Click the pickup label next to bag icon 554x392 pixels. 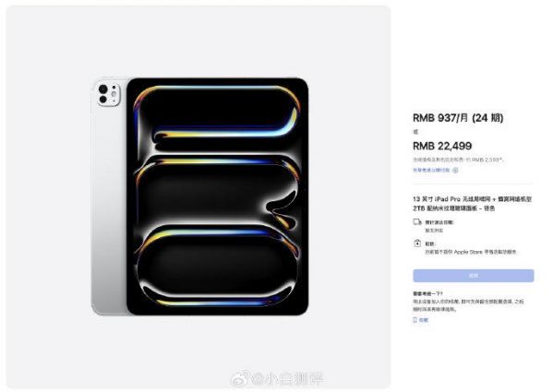coord(430,244)
